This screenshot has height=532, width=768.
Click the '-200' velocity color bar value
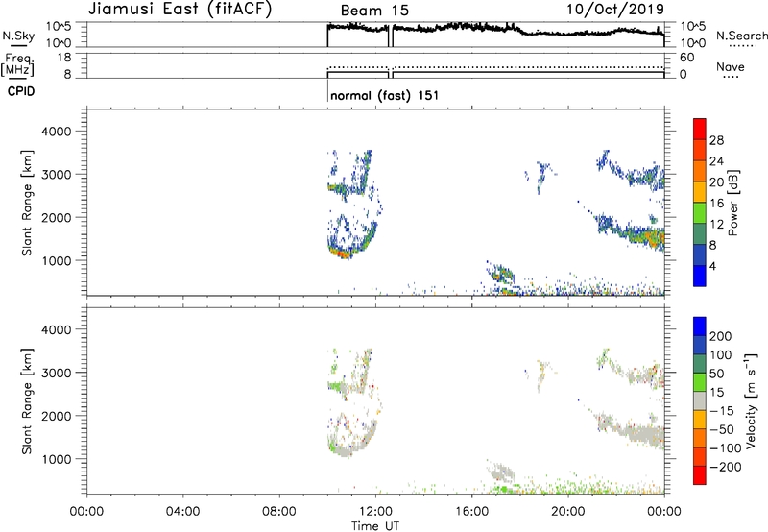tap(725, 467)
